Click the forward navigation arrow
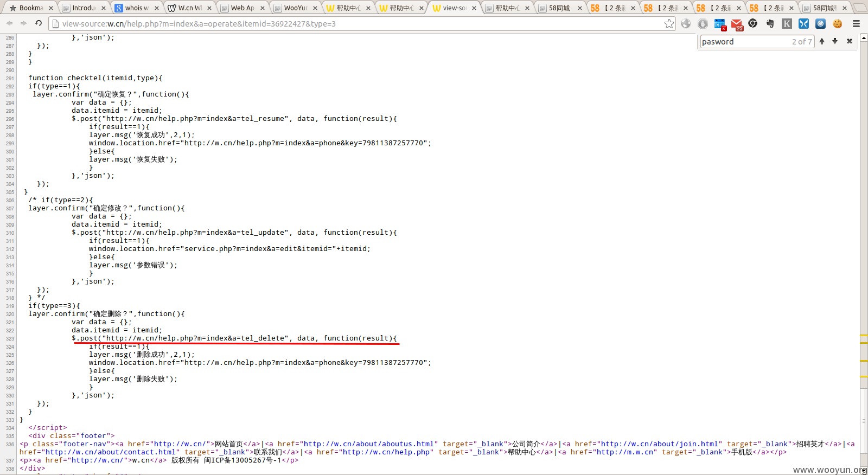This screenshot has height=475, width=868. 23,23
